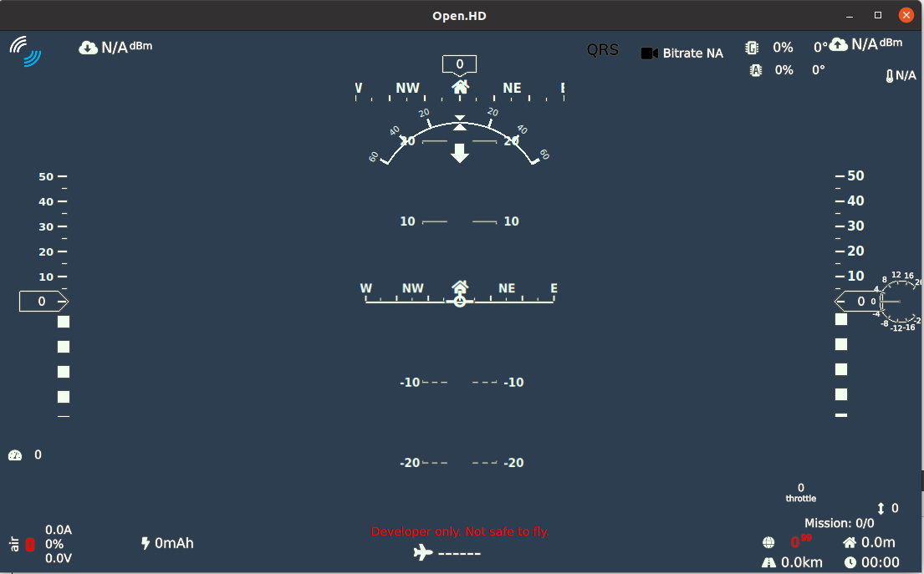
Task: Click the 0.0m home distance value
Action: (x=878, y=542)
